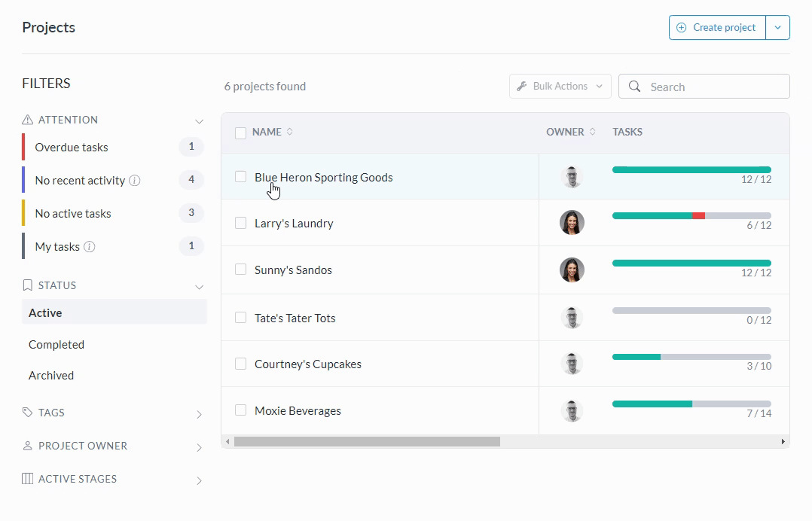Click the owner avatar for Larry's Laundry
Viewport: 812px width, 521px height.
pos(572,223)
